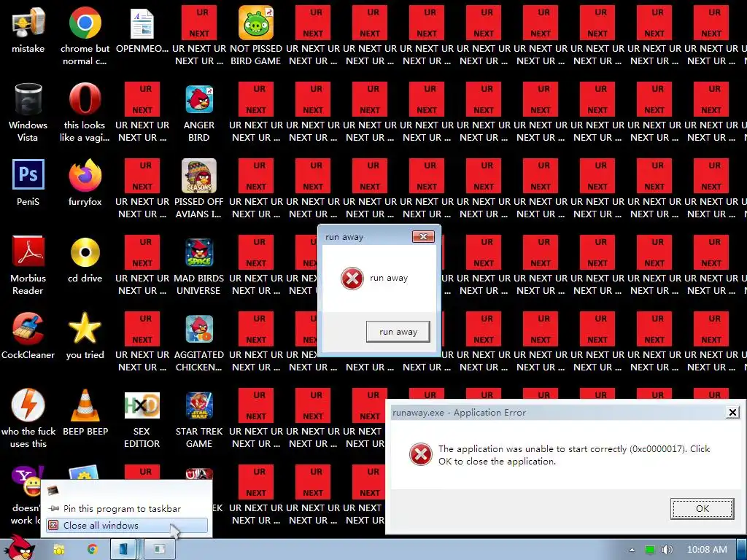Click the 'run away' dialog button
This screenshot has width=747, height=560.
398,332
